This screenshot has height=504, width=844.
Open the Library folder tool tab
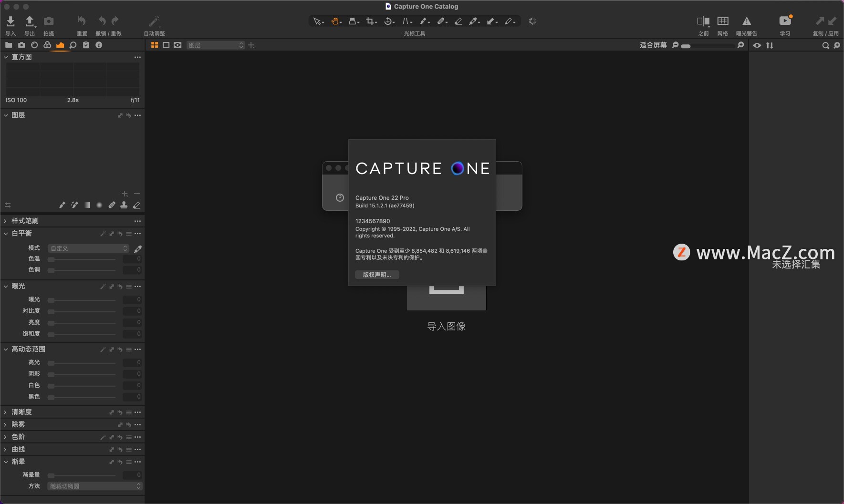pos(9,45)
